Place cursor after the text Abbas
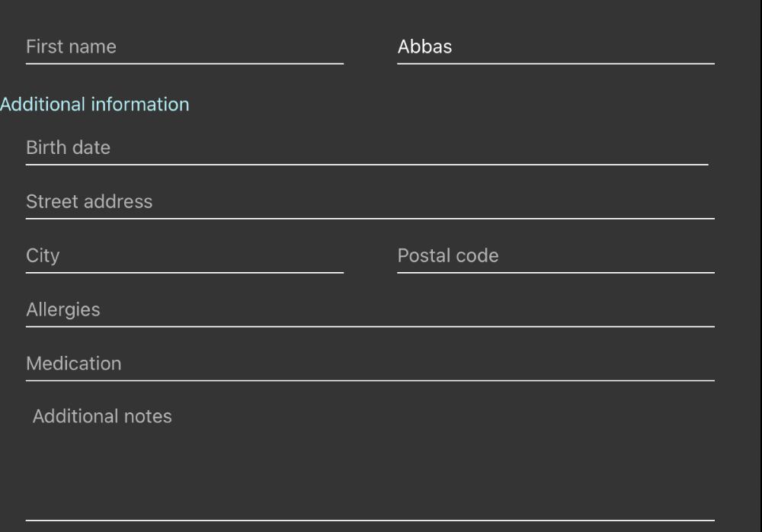Viewport: 762px width, 532px height. click(x=454, y=46)
